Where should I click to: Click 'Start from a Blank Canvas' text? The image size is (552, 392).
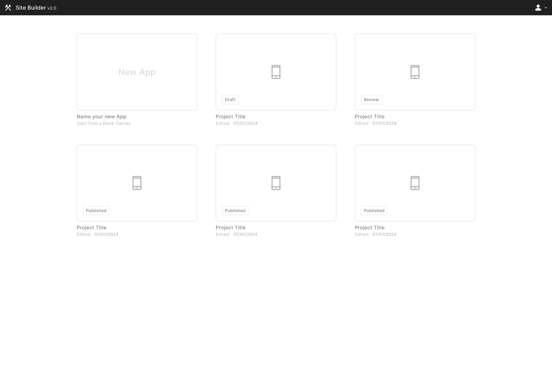tap(103, 123)
